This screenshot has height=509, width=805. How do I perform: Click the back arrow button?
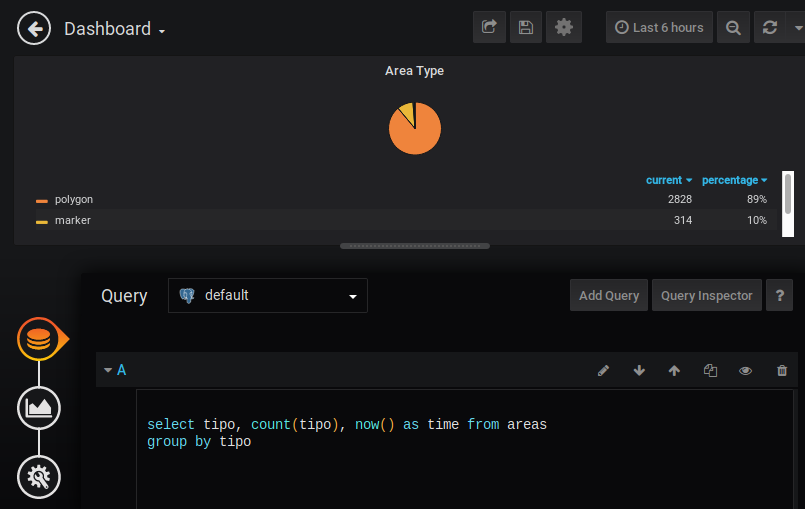coord(34,29)
